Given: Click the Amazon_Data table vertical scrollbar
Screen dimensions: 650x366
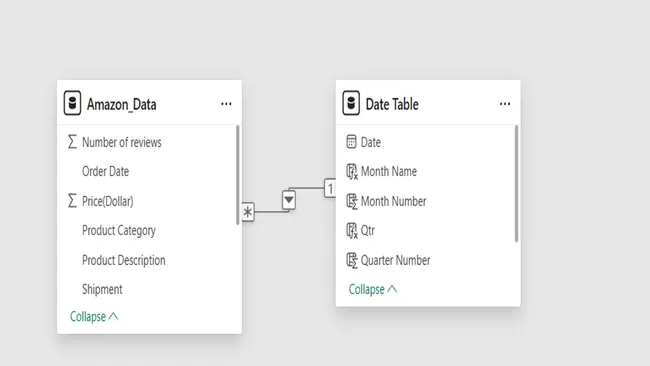Looking at the screenshot, I should [x=238, y=175].
